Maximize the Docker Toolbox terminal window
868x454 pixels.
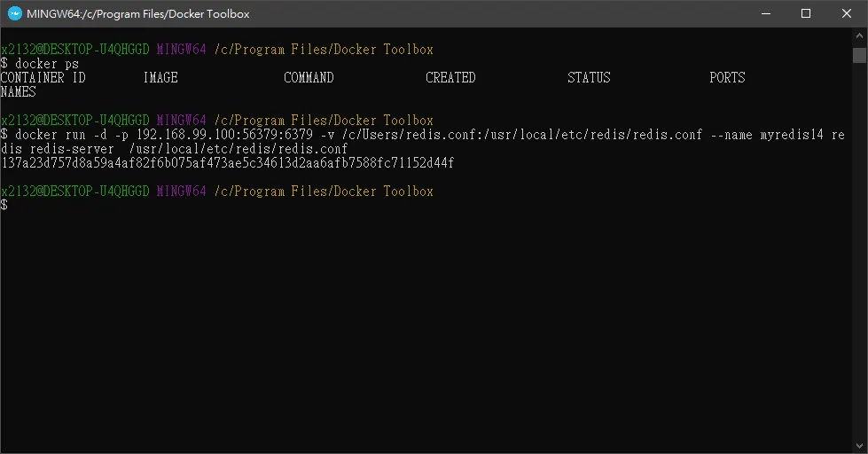pos(806,14)
